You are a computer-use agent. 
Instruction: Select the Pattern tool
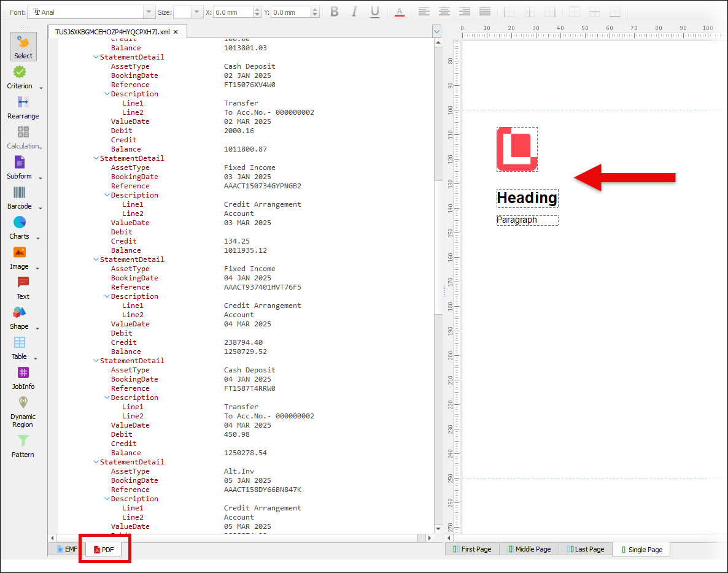point(23,447)
